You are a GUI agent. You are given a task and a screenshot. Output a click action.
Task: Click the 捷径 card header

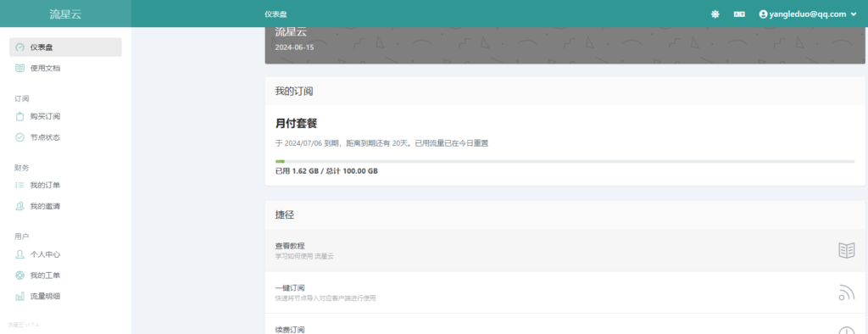pyautogui.click(x=565, y=215)
